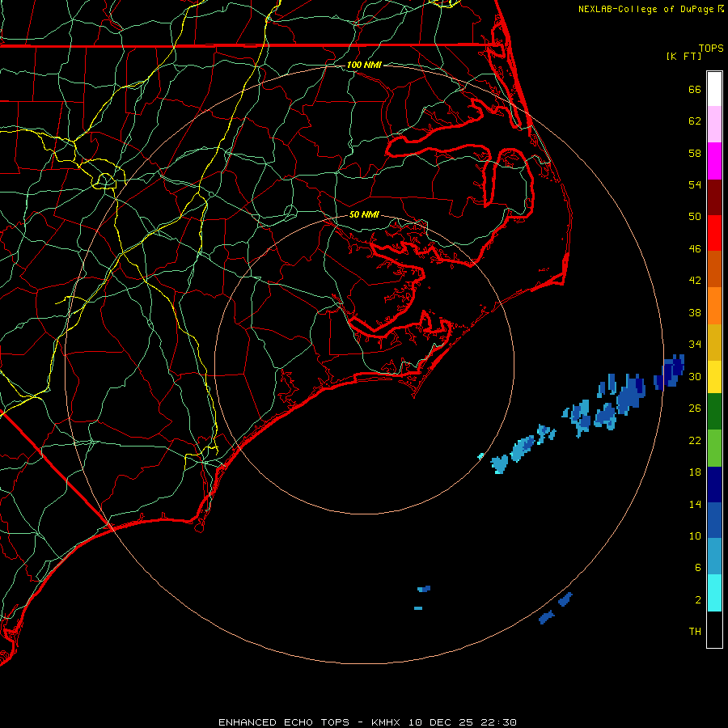Image resolution: width=728 pixels, height=728 pixels.
Task: Click the Enhanced Echo Tops KMHX caption
Action: point(367,722)
